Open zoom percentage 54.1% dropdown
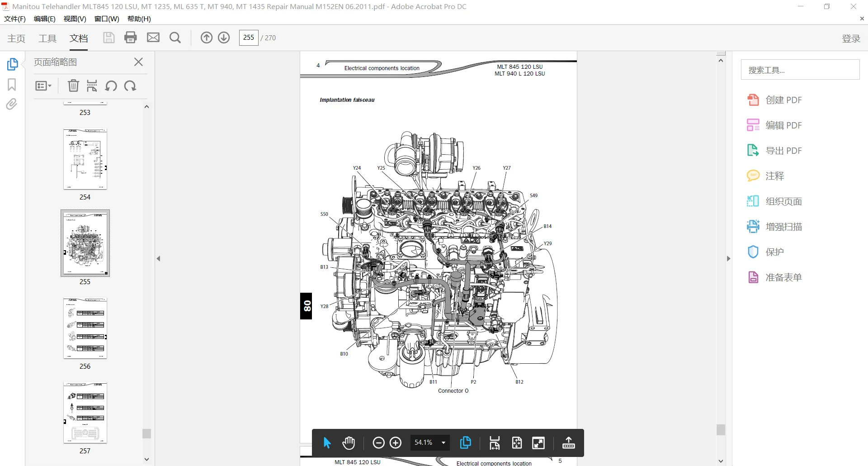868x466 pixels. (x=430, y=442)
